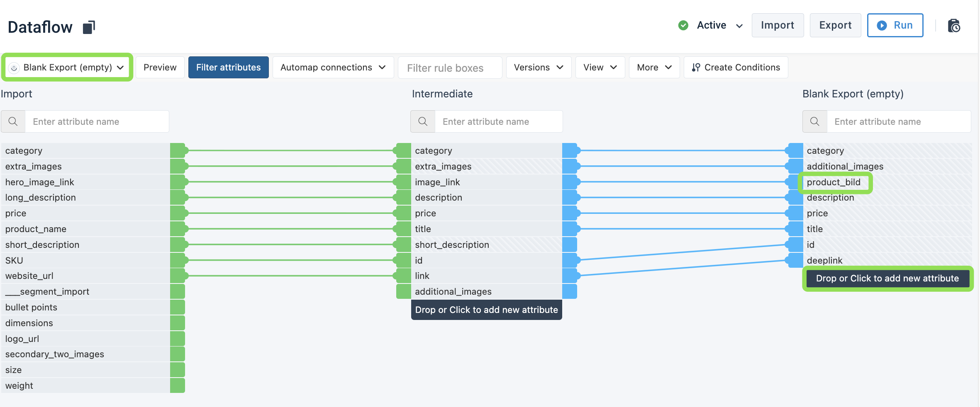Click the Export button
Viewport: 980px width, 407px height.
point(835,25)
